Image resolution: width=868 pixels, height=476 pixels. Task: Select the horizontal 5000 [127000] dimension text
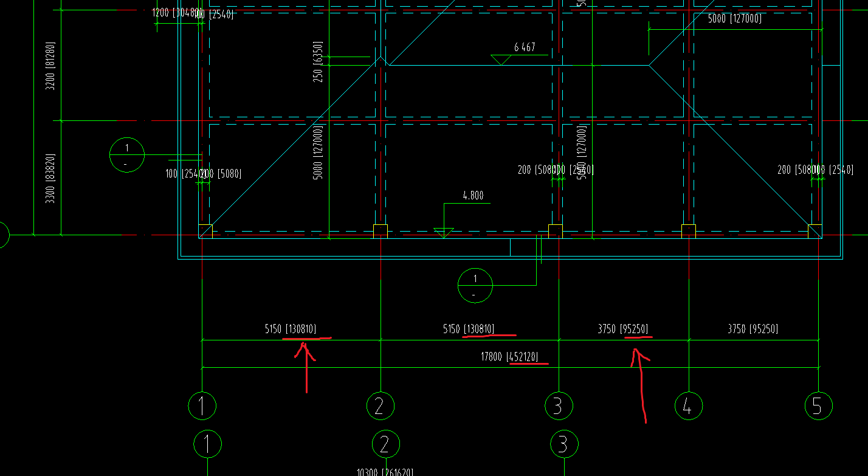coord(734,18)
